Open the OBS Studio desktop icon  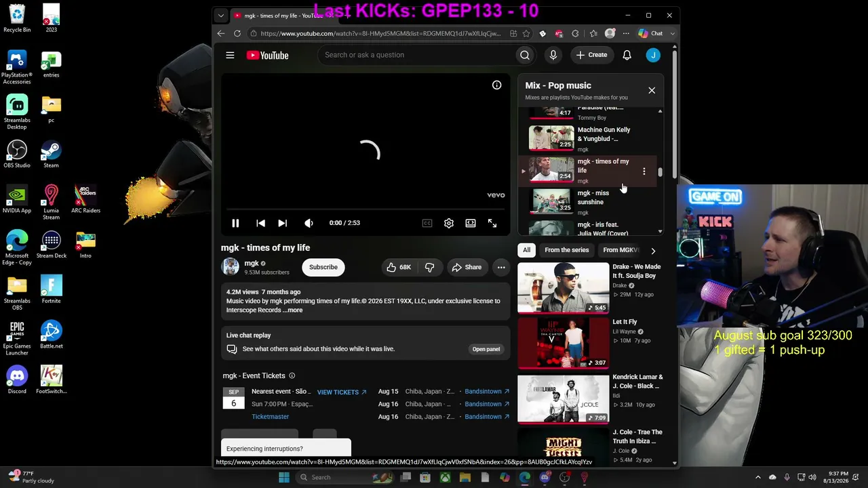coord(17,154)
